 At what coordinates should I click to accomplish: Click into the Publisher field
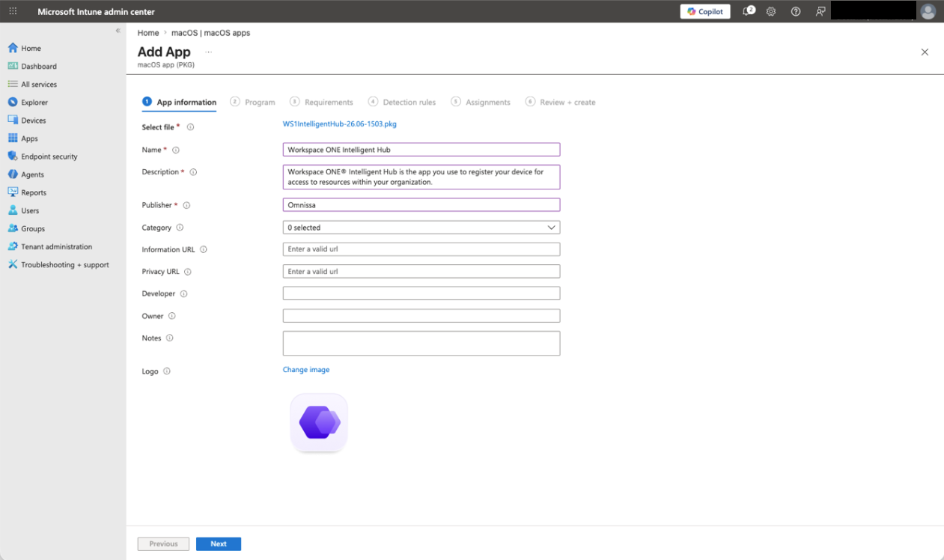[x=421, y=205]
